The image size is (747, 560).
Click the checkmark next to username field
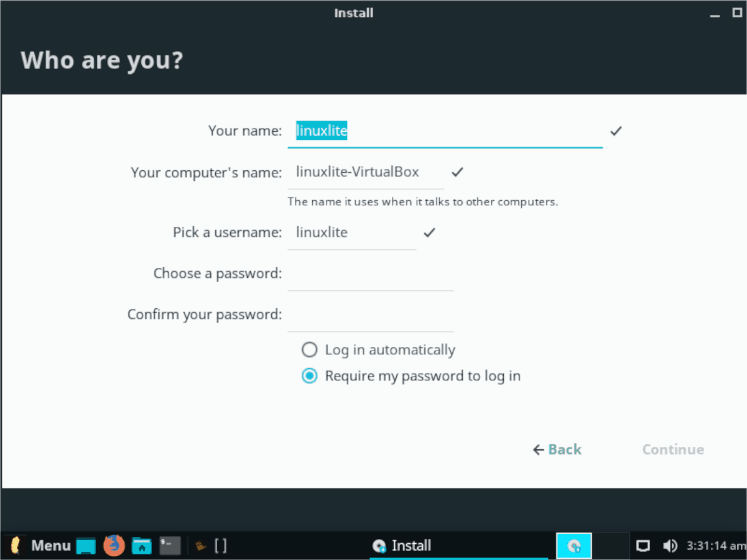tap(429, 233)
